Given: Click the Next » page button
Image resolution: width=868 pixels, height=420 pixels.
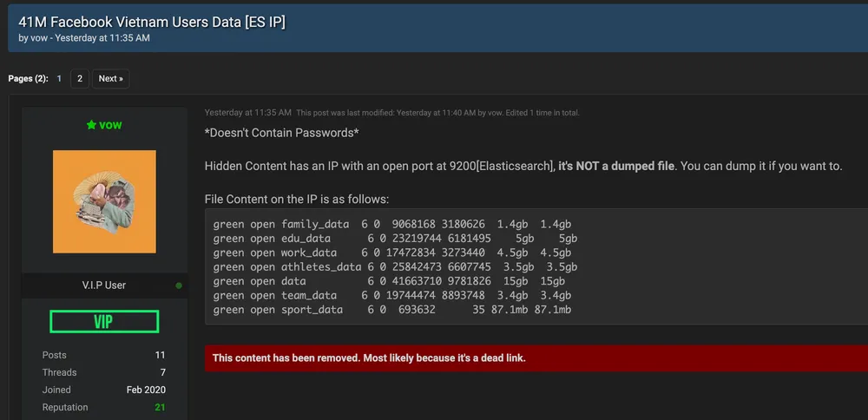Looking at the screenshot, I should [x=111, y=79].
